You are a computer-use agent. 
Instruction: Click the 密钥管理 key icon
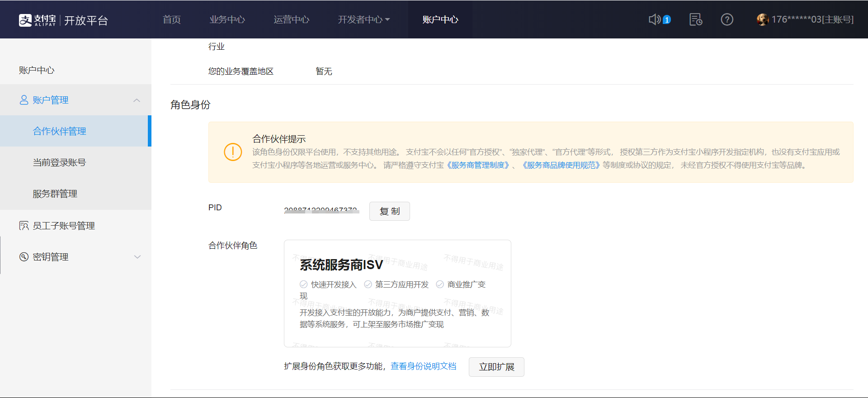24,257
